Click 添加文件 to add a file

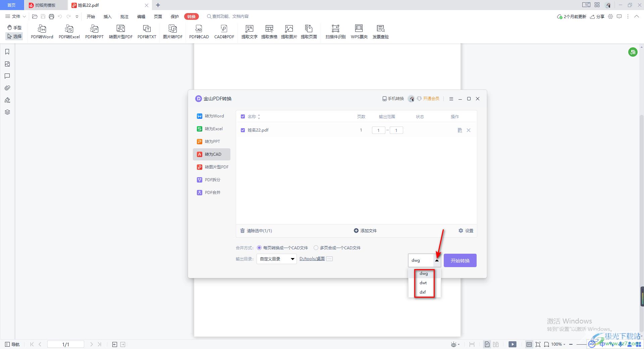[365, 231]
